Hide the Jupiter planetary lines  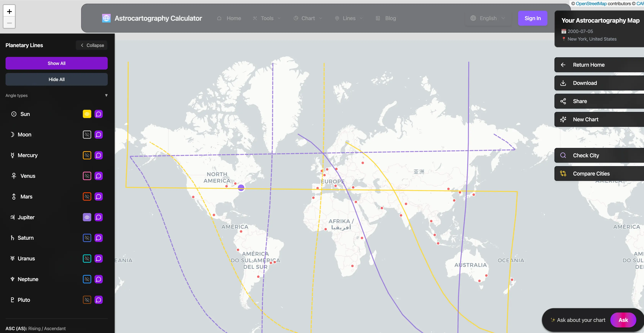pyautogui.click(x=87, y=217)
